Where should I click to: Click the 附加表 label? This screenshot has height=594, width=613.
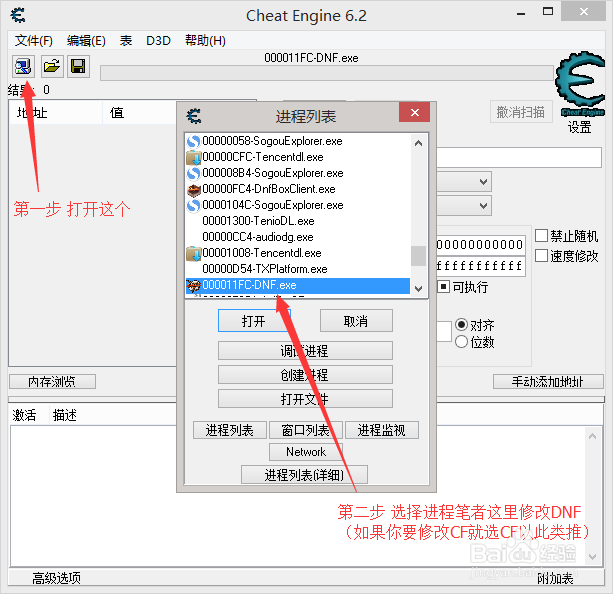click(555, 578)
